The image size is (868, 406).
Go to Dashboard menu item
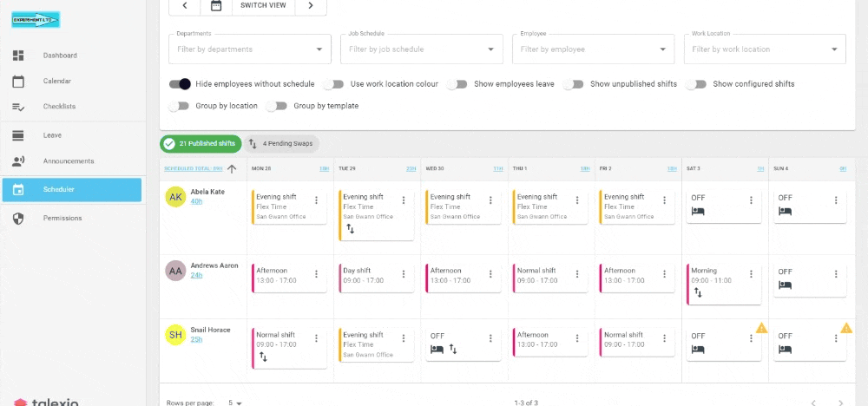[60, 56]
